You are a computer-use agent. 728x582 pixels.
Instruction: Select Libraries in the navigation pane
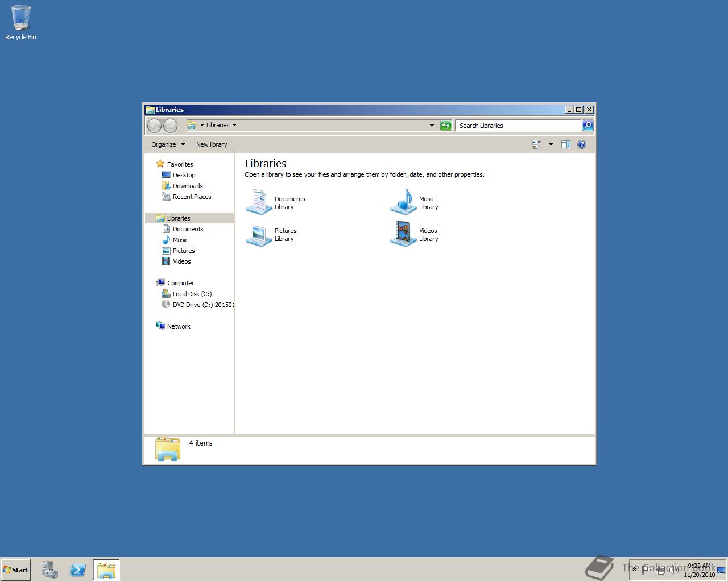tap(179, 218)
